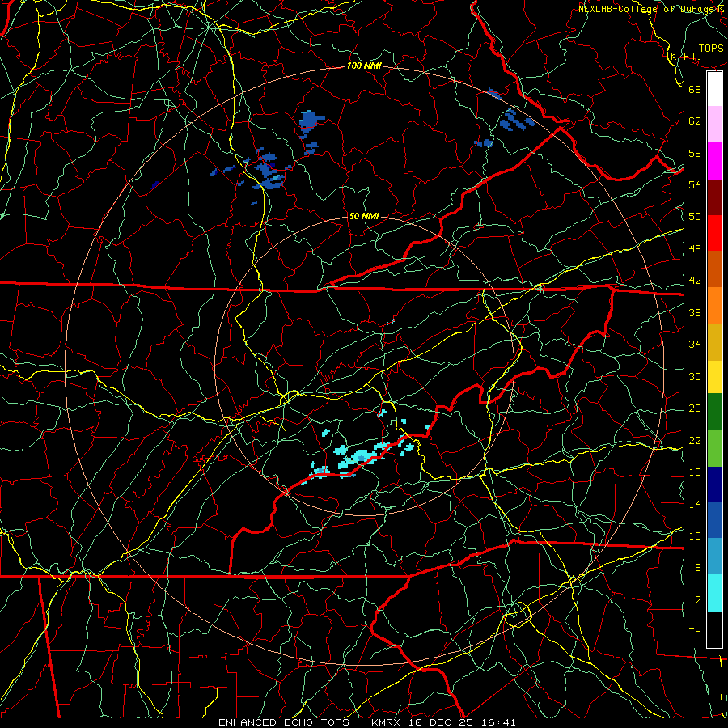The image size is (728, 728).
Task: Click the 42 legend value
Action: pyautogui.click(x=695, y=281)
